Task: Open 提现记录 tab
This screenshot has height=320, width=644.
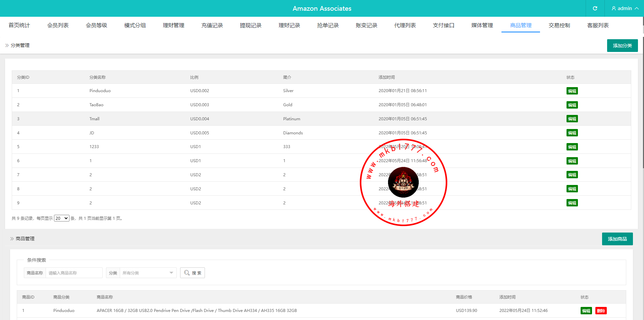Action: (x=251, y=25)
